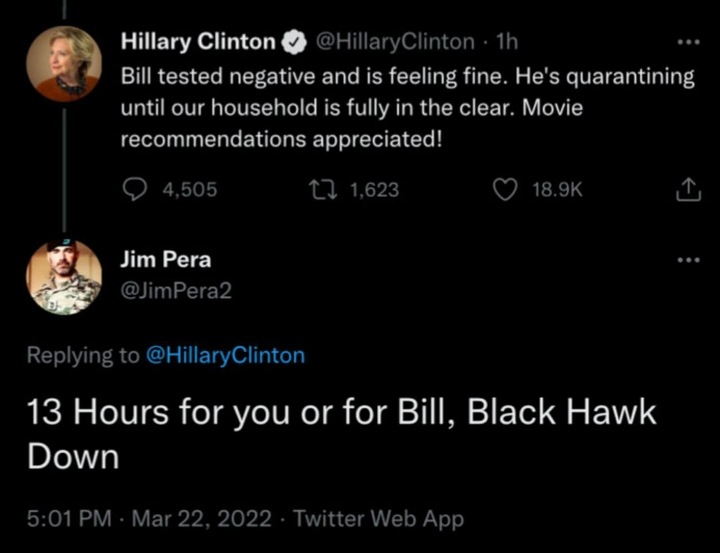Click the share icon on Hillary's tweet

[688, 190]
